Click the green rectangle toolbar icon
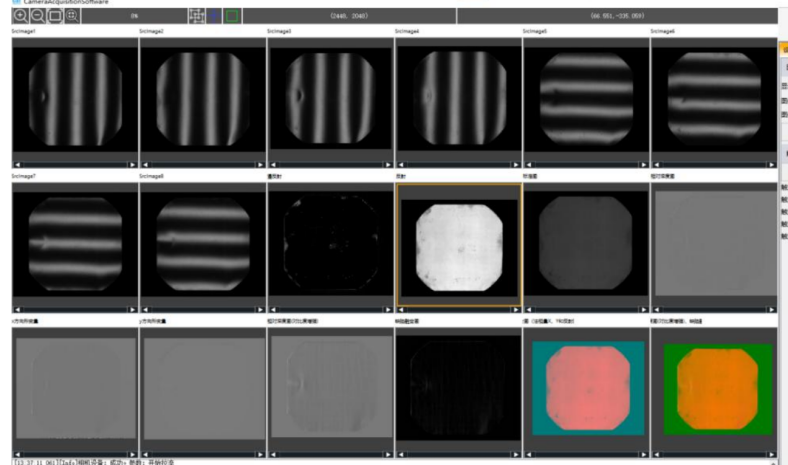This screenshot has height=465, width=788. click(x=232, y=17)
